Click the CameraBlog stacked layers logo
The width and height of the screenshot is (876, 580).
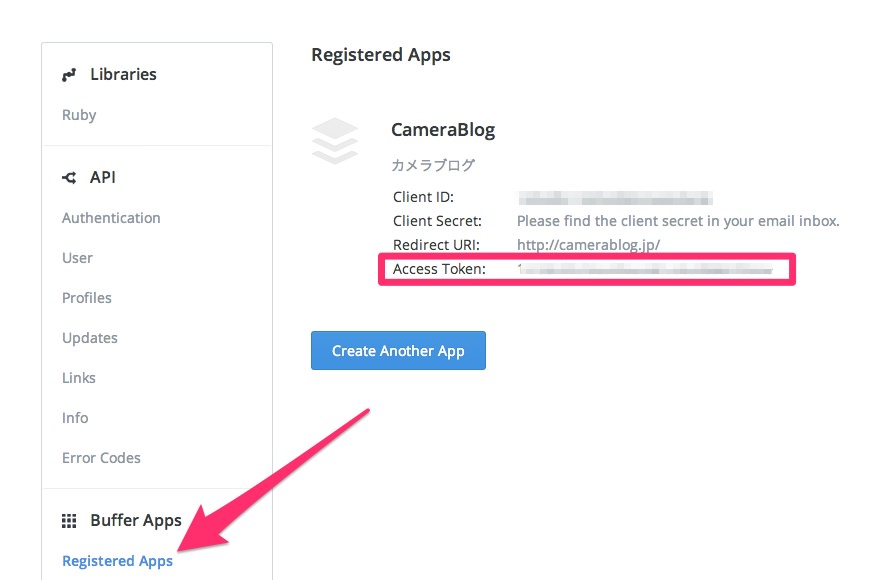[x=335, y=141]
